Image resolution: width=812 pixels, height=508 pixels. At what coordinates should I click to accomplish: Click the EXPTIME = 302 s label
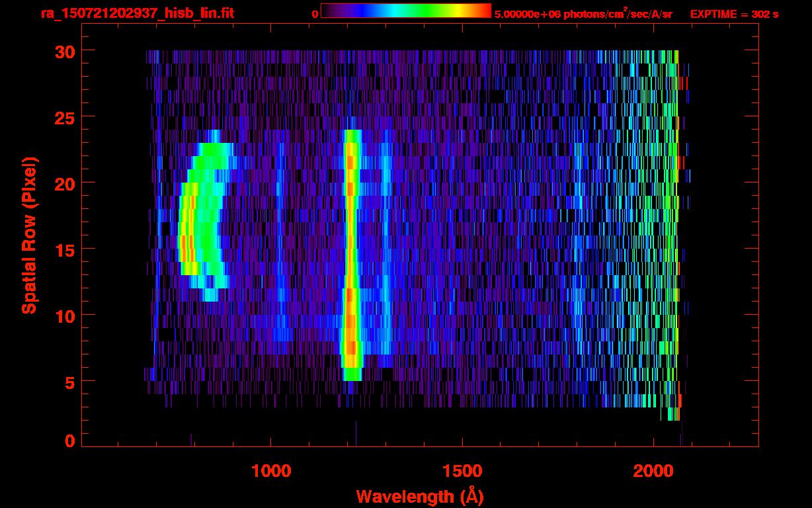(x=734, y=14)
